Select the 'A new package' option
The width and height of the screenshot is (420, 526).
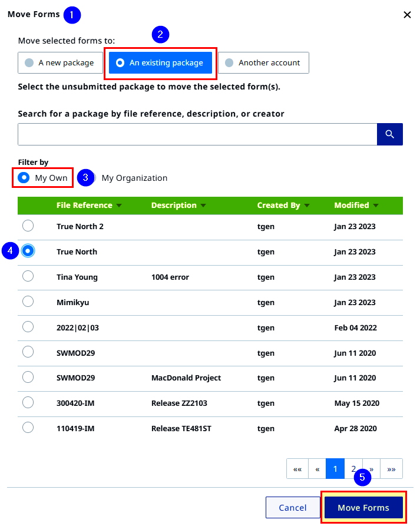(x=61, y=62)
